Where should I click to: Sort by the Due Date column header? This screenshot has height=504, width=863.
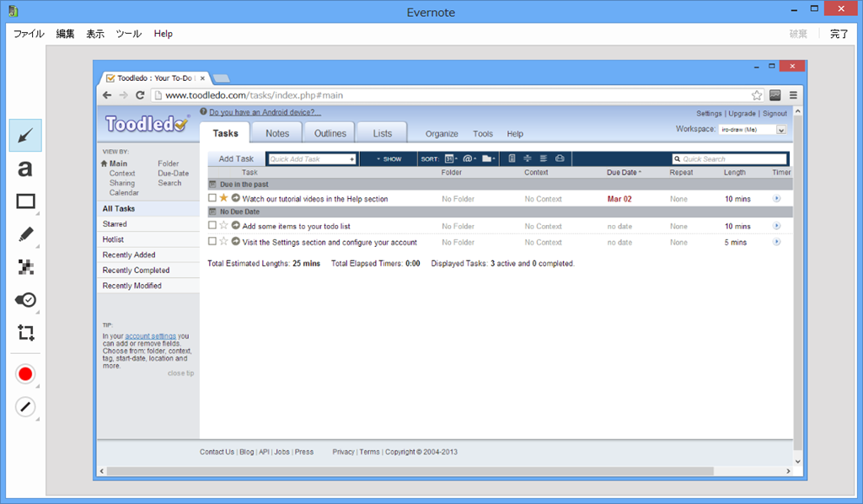coord(624,172)
